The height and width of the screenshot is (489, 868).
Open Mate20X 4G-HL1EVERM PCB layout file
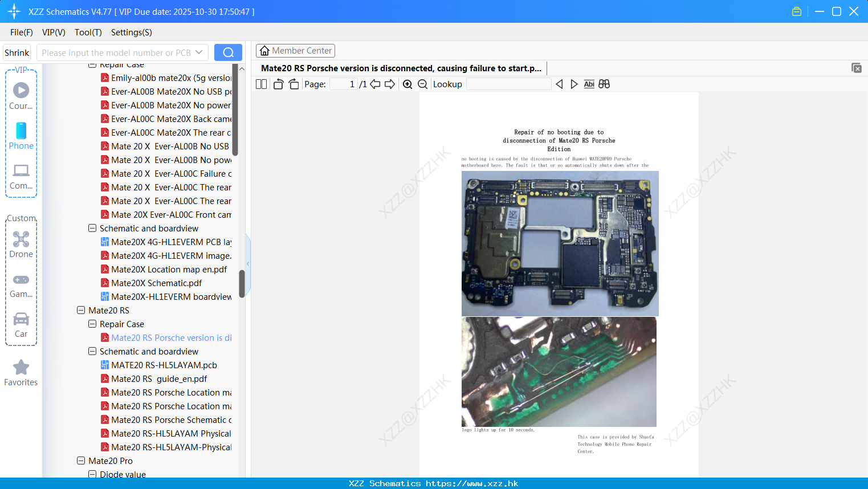tap(166, 242)
